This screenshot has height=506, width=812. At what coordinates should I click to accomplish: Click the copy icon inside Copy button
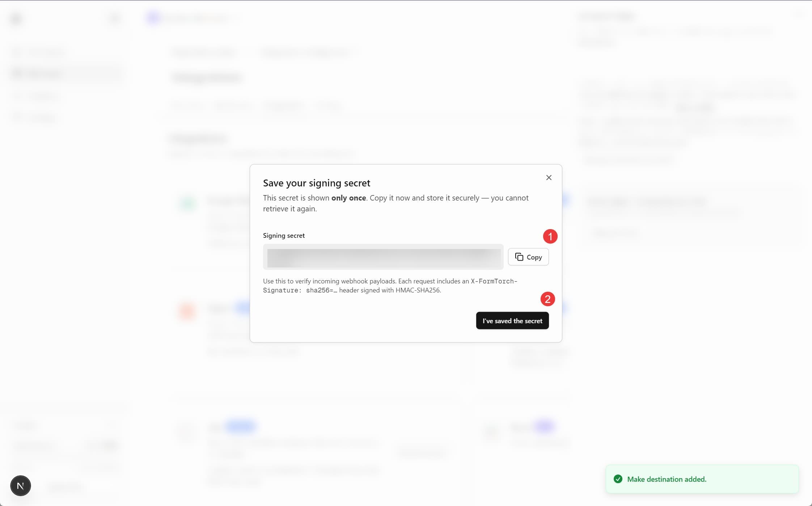tap(519, 257)
